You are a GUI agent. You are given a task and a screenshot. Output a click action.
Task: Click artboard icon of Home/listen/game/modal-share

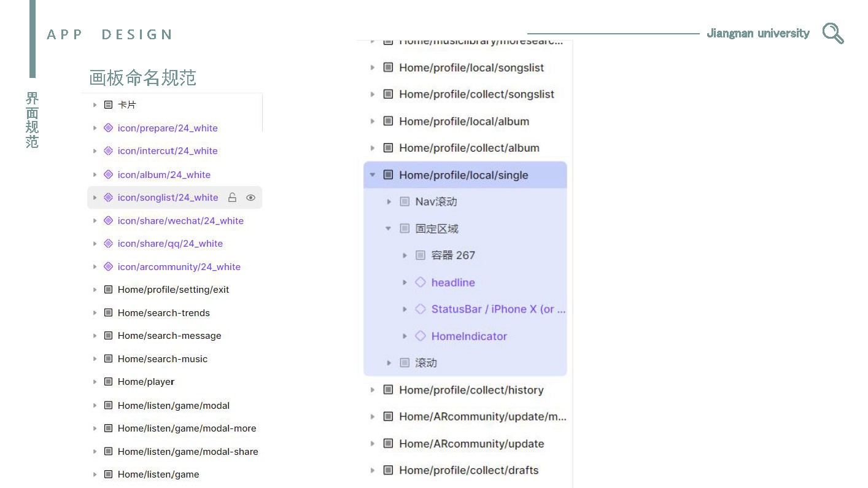point(108,451)
